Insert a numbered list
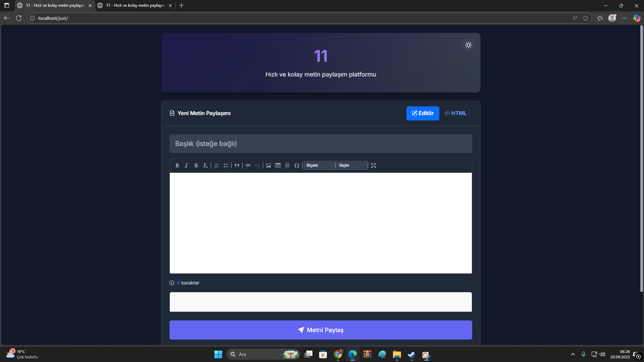644x362 pixels. 216,165
